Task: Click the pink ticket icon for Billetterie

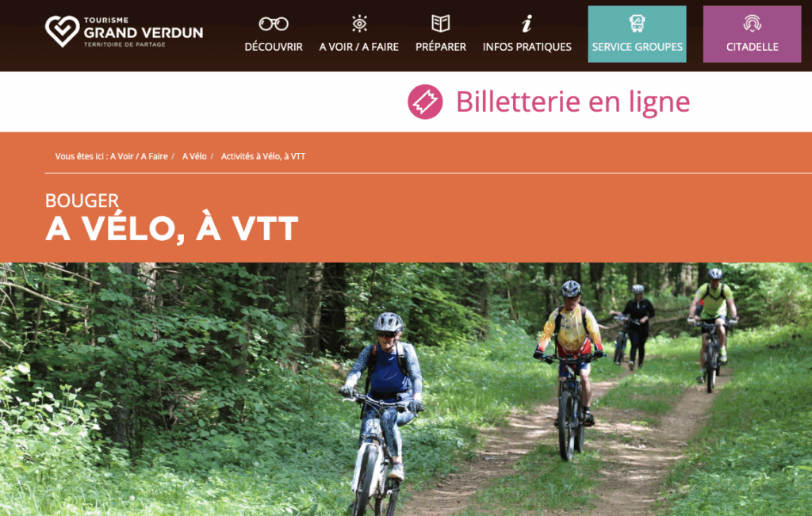Action: (425, 102)
